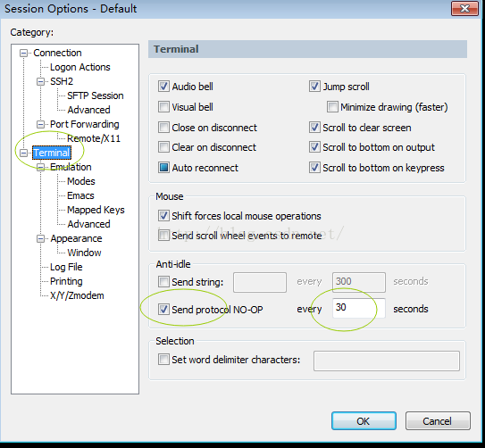
Task: Uncheck Send protocol NO-OP
Action: (163, 310)
